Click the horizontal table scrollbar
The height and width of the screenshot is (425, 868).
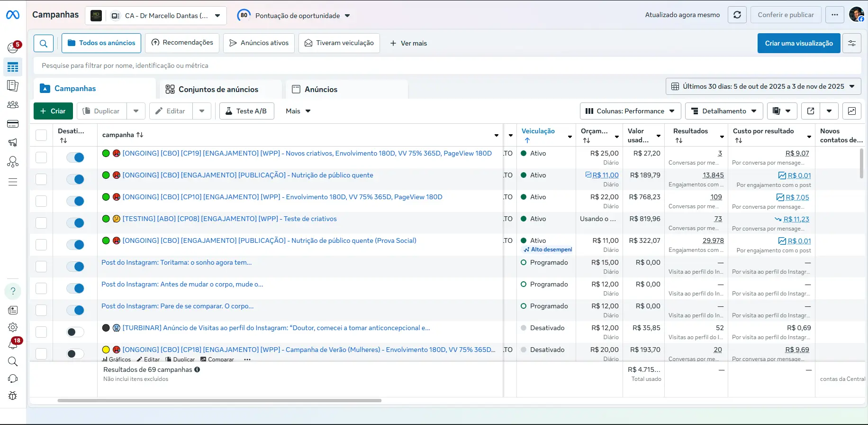pyautogui.click(x=219, y=400)
